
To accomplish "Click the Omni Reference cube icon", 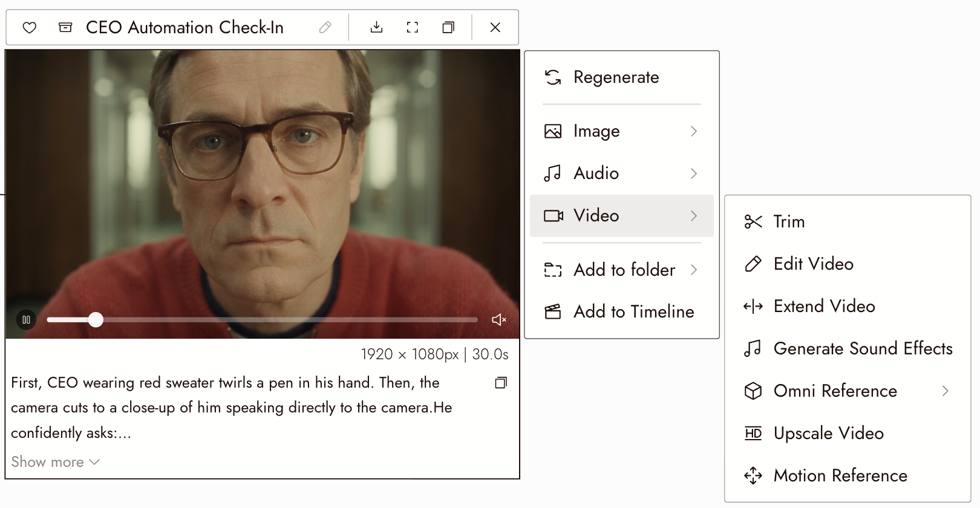I will click(753, 391).
